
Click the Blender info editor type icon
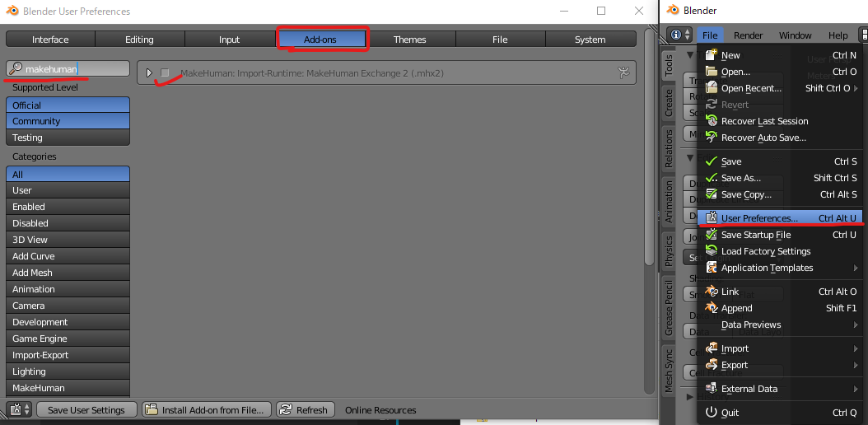point(675,35)
